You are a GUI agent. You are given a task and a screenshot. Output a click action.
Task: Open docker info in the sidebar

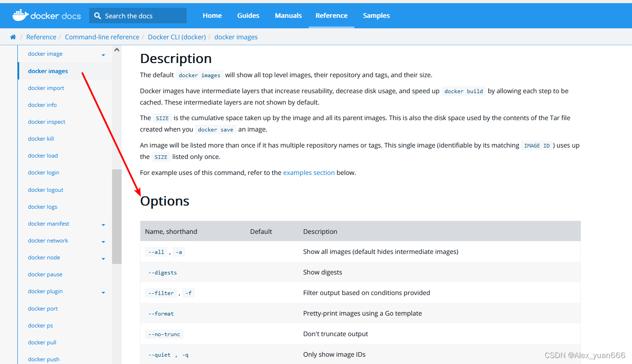43,105
